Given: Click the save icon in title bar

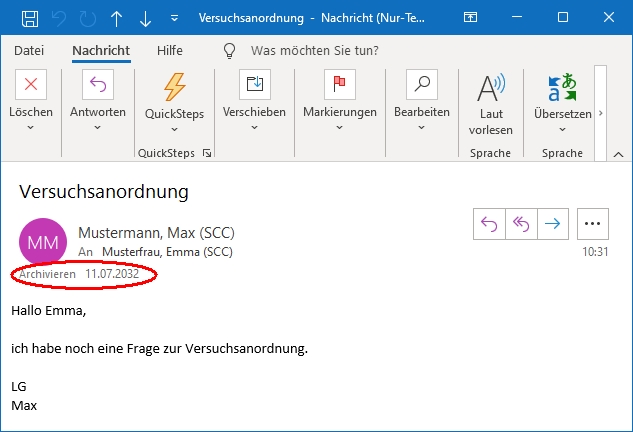Looking at the screenshot, I should coord(30,19).
